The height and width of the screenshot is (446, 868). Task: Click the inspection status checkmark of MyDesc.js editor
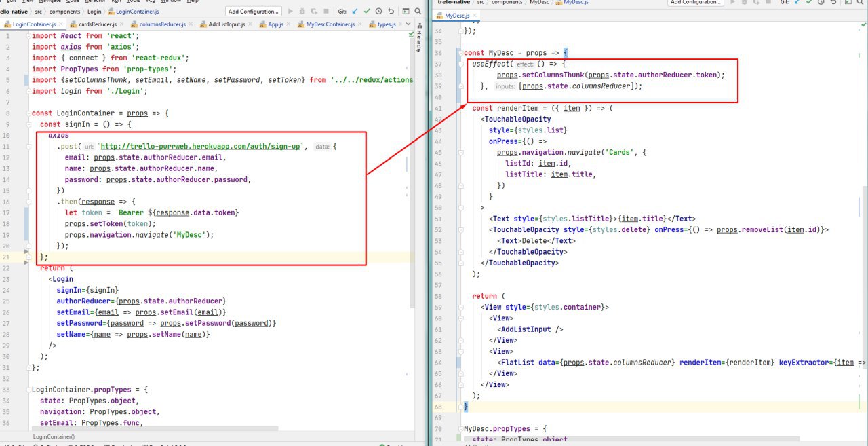[863, 24]
